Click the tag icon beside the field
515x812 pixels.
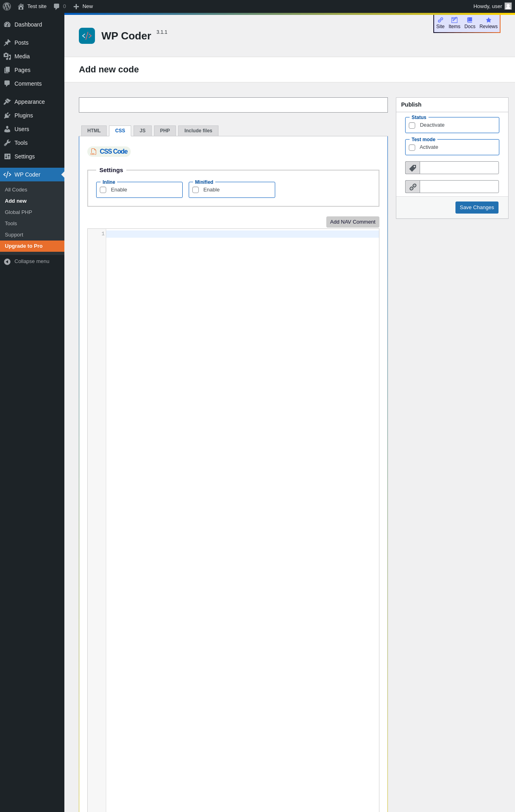point(413,168)
